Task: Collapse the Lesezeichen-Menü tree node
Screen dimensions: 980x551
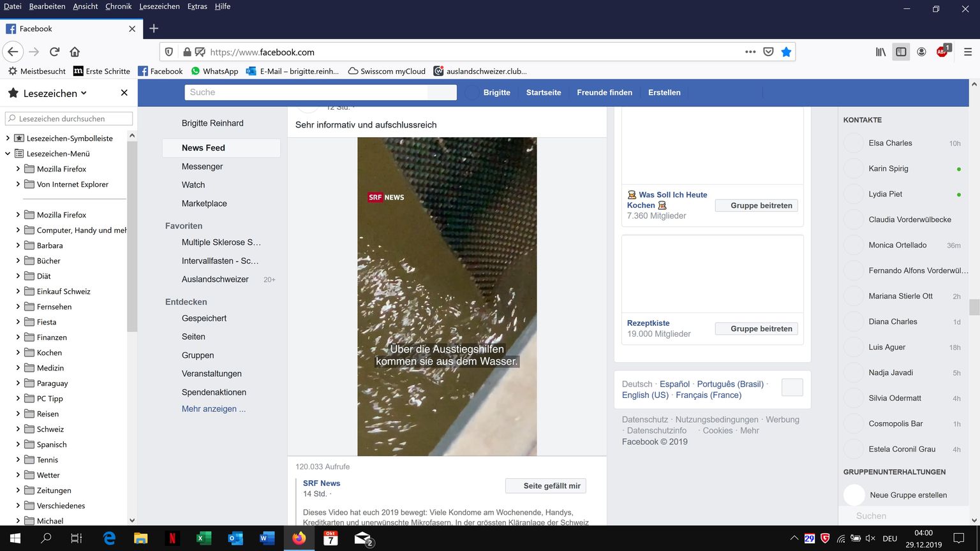Action: 8,154
